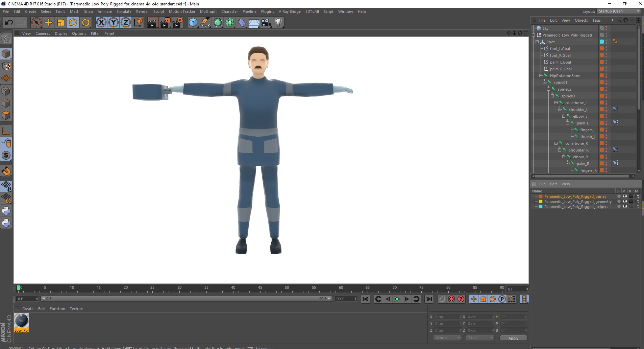Collapse the Paramedic_Low_Poly_Rigged object

(534, 35)
